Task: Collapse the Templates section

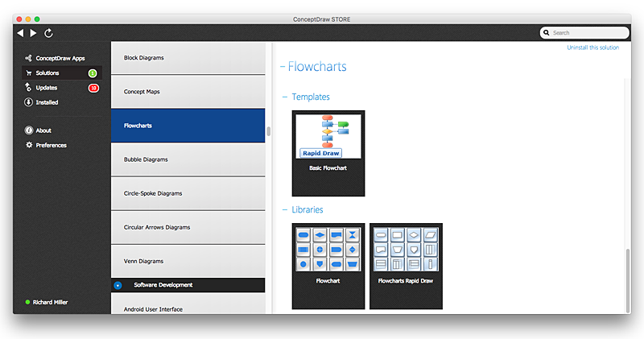Action: (x=285, y=97)
